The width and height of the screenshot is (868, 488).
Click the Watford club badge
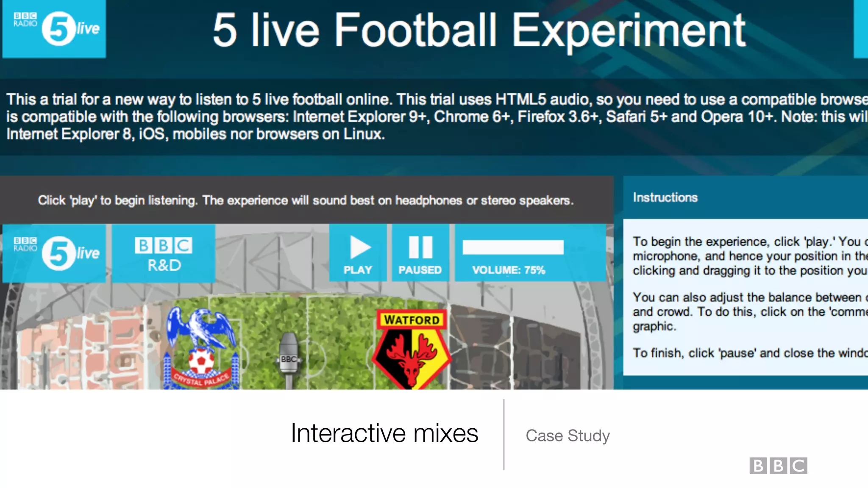point(412,349)
